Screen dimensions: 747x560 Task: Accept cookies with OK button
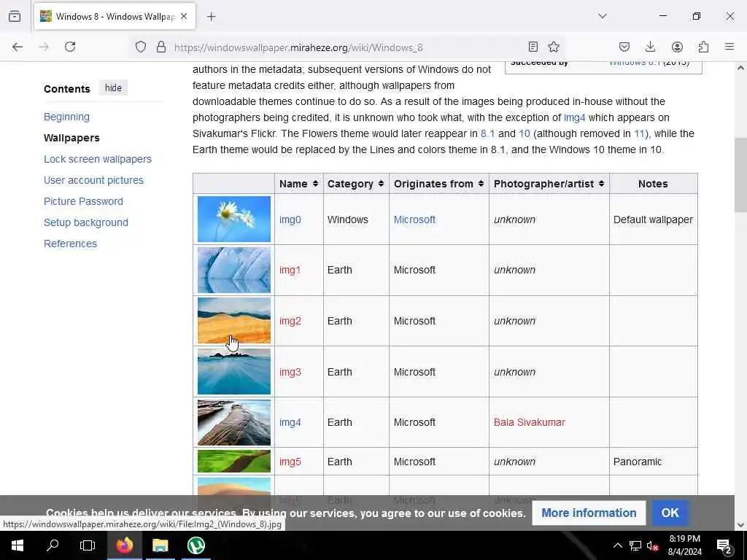pos(670,513)
